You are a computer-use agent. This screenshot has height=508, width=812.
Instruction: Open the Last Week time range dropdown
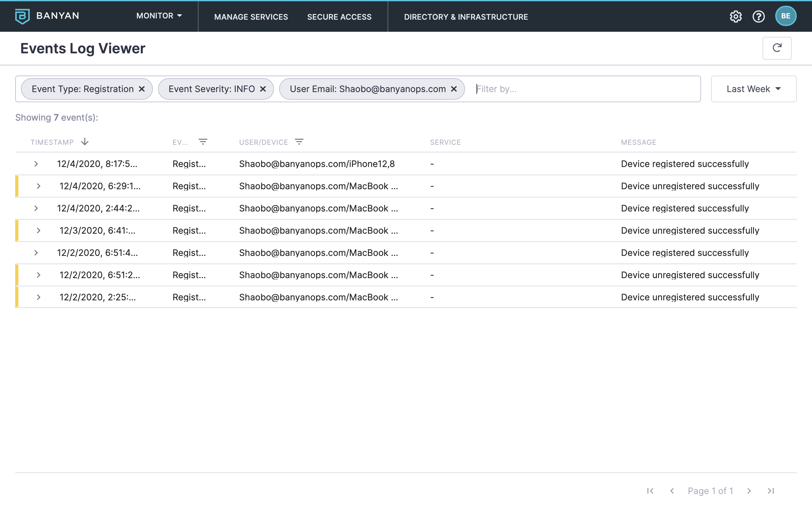pos(754,89)
